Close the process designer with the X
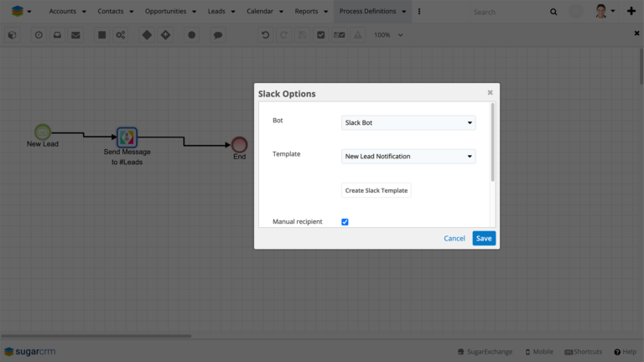644x362 pixels. point(636,34)
